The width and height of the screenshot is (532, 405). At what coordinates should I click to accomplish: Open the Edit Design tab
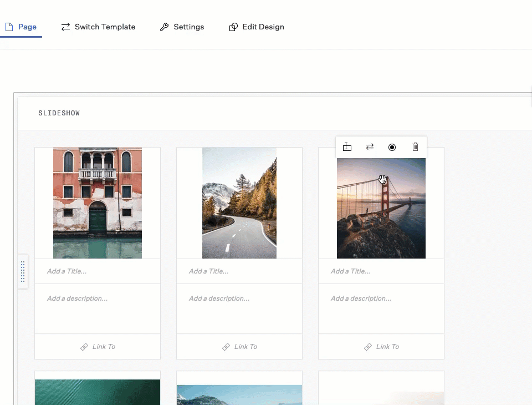tap(257, 27)
